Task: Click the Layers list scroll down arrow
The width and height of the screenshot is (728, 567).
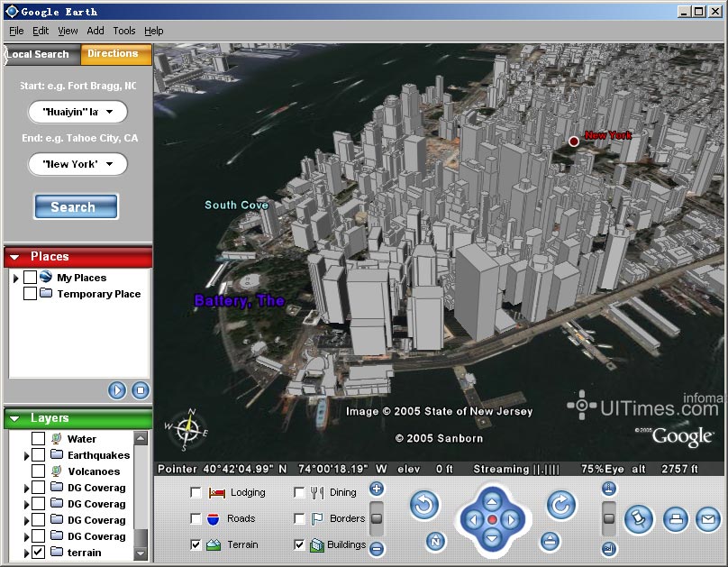Action: pos(141,553)
